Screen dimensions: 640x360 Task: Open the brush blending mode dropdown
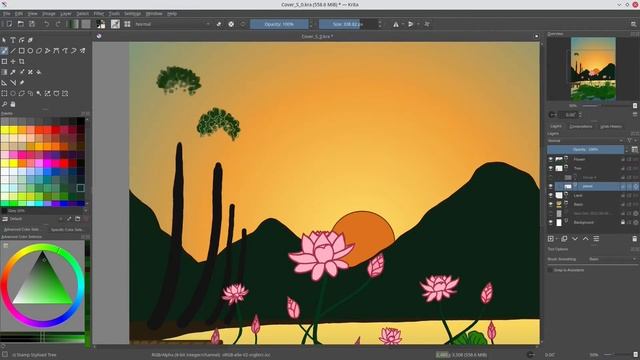point(172,24)
